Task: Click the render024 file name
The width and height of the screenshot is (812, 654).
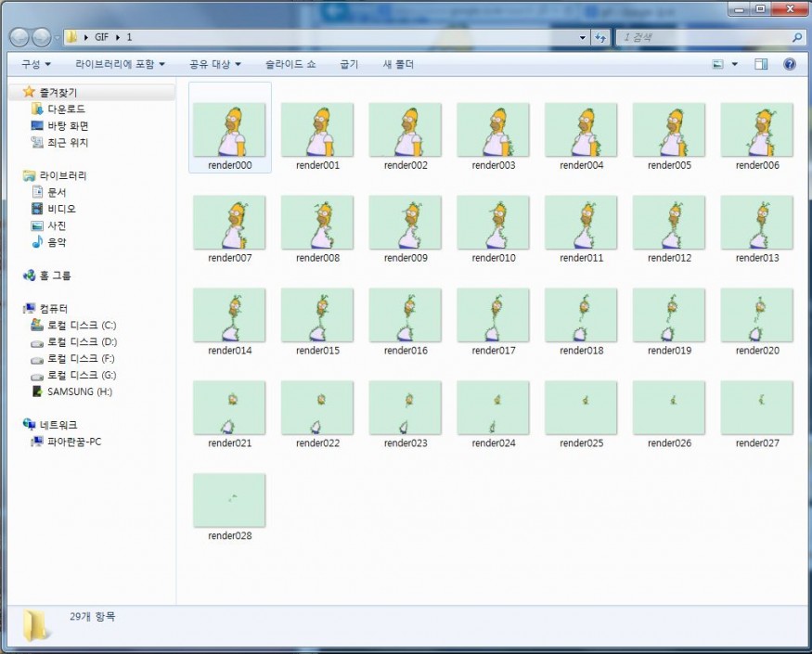Action: (x=494, y=442)
